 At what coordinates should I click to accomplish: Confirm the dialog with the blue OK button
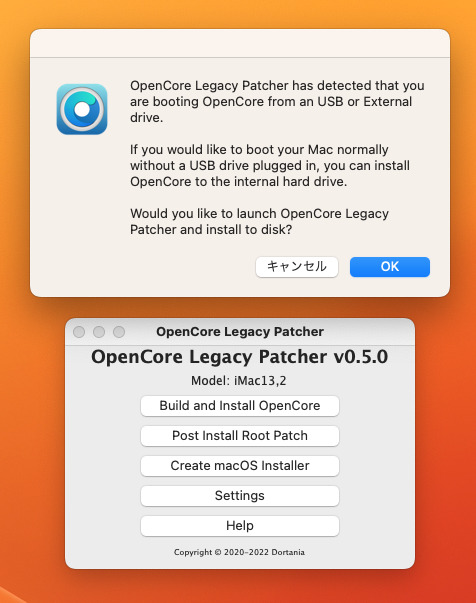(389, 267)
